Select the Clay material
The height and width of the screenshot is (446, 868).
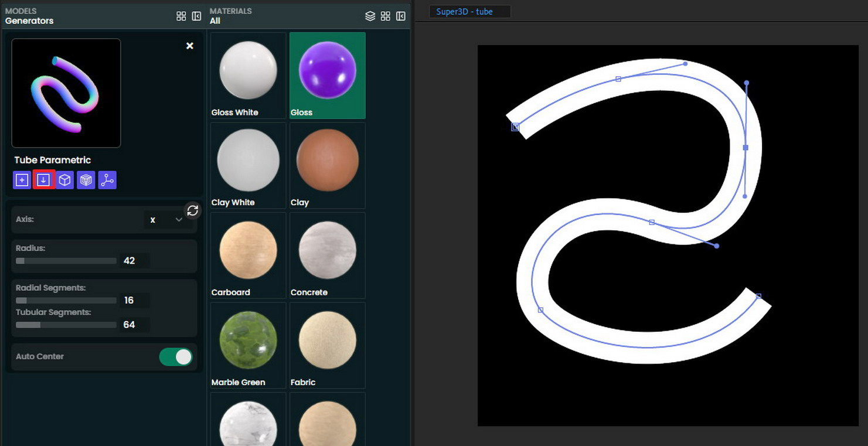[x=328, y=165]
